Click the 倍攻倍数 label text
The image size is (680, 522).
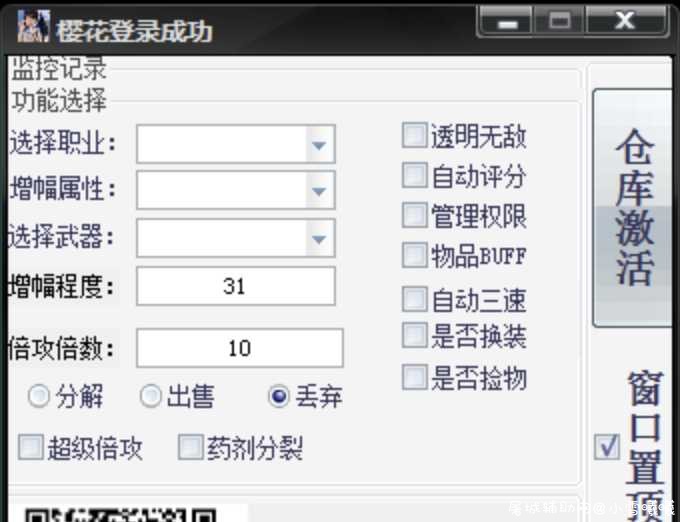[x=62, y=348]
